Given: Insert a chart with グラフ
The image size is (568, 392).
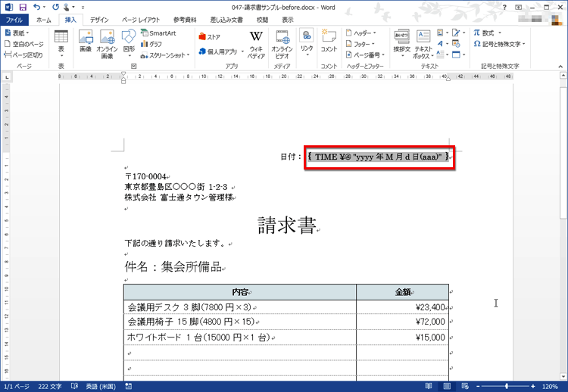Looking at the screenshot, I should [151, 44].
